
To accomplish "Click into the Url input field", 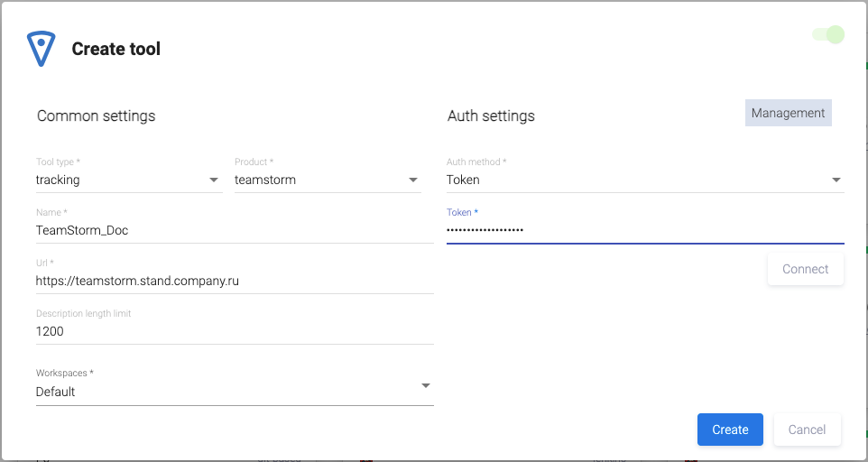I will click(x=235, y=281).
